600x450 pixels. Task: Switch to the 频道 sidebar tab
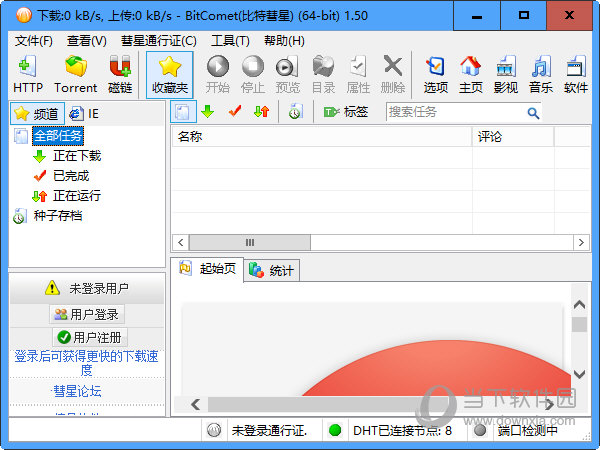[x=37, y=113]
